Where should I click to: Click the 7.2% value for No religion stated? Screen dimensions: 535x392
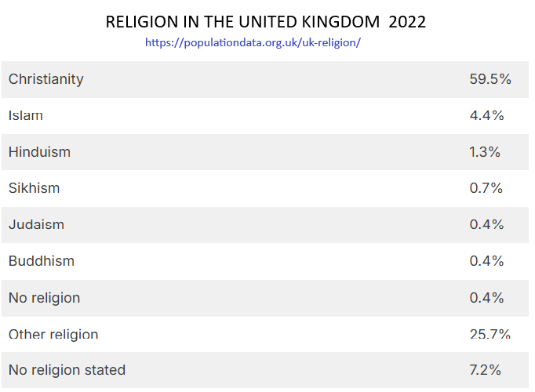485,370
